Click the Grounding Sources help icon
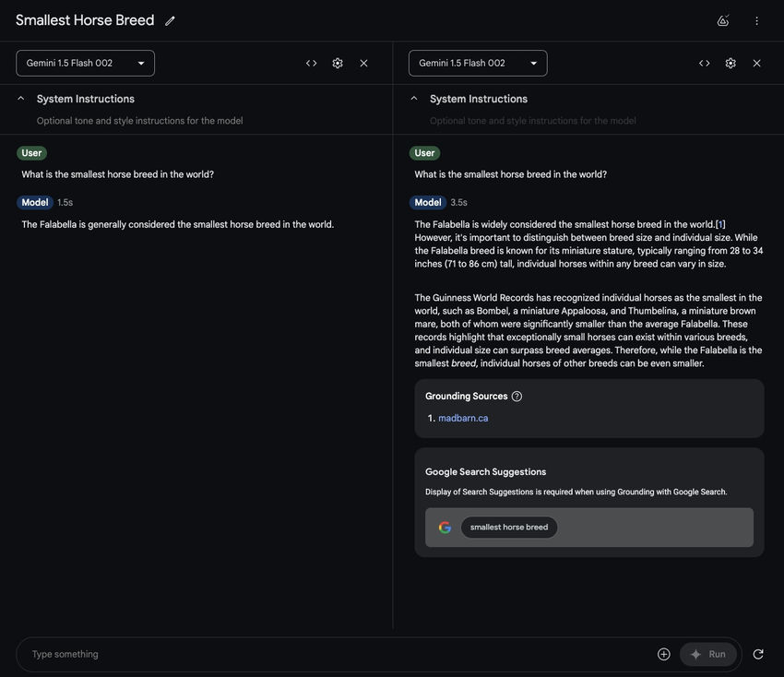 point(517,396)
